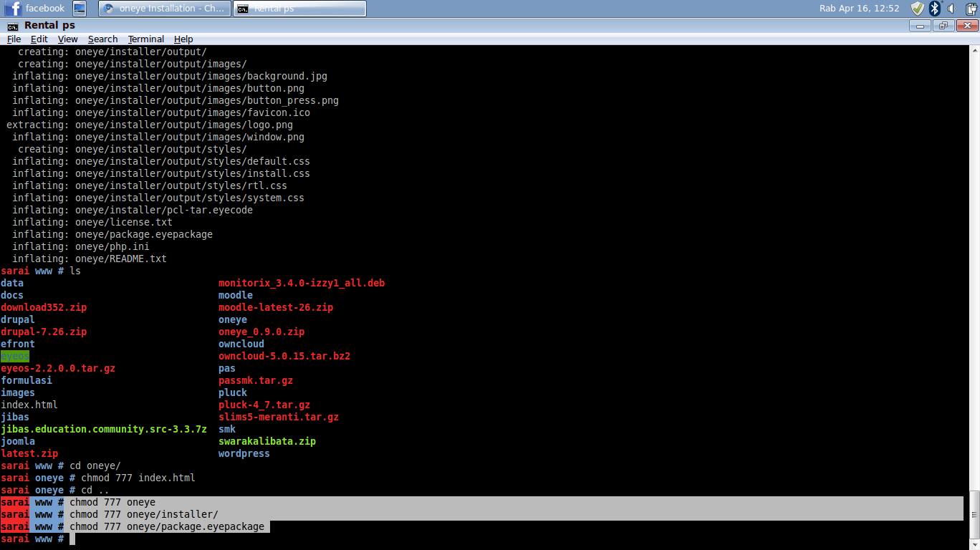Click the drupal-7.26.zip entry
This screenshot has width=980, height=550.
click(x=44, y=332)
